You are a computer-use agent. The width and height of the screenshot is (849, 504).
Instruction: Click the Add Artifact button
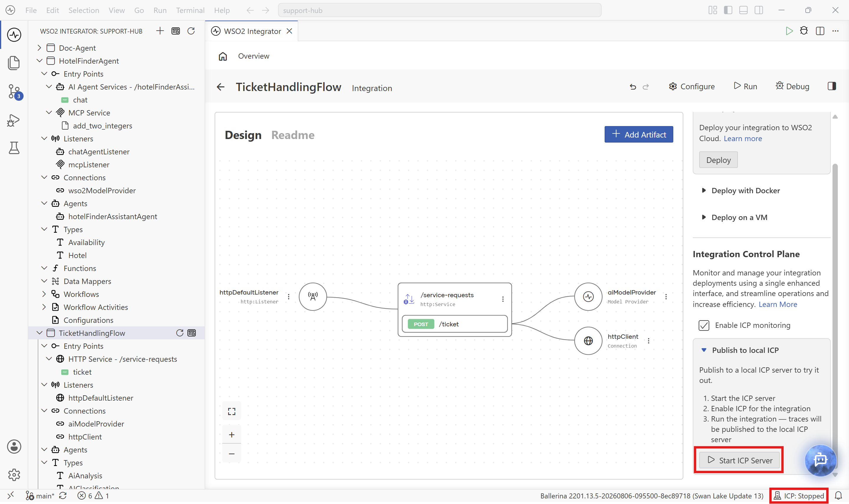coord(638,135)
